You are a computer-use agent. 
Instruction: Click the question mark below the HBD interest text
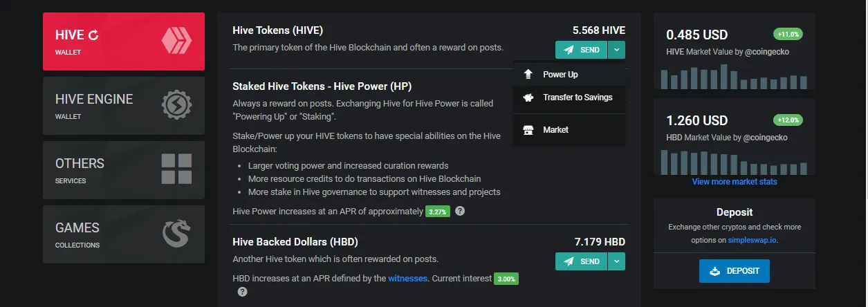[242, 292]
